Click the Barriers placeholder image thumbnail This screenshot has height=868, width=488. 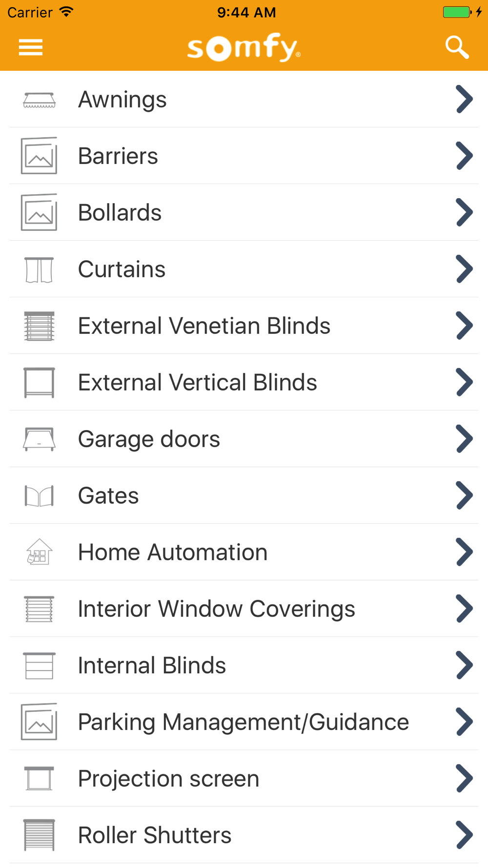(x=39, y=156)
